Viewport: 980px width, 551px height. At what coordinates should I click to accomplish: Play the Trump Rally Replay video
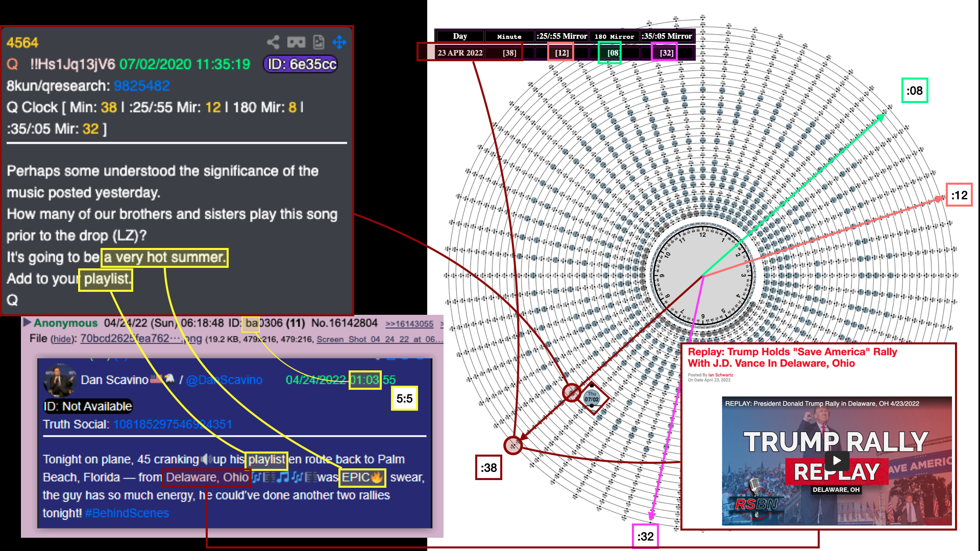(837, 461)
